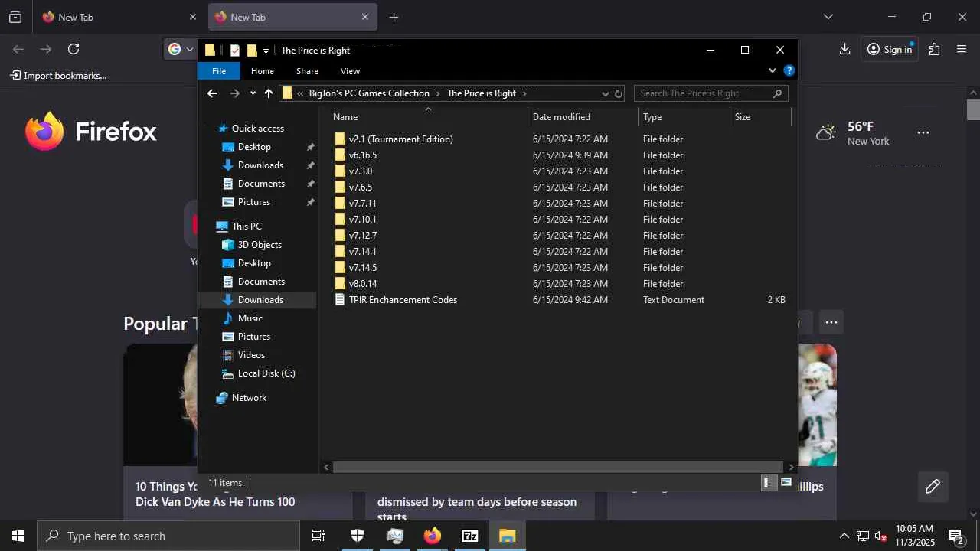Select the v7.7.11 folder
980x551 pixels.
click(362, 204)
